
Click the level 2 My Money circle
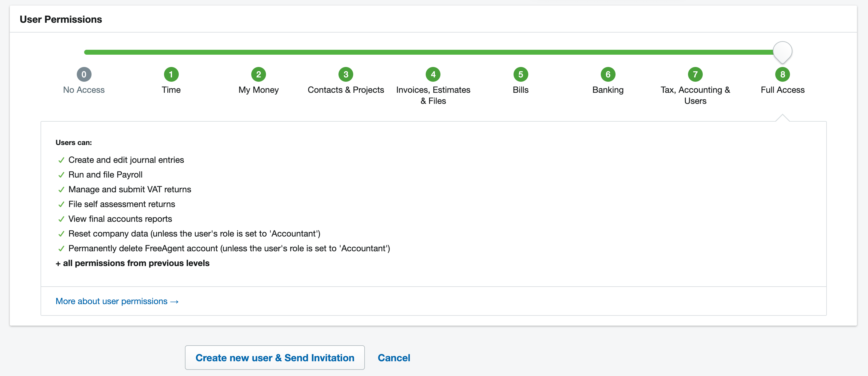click(x=258, y=74)
